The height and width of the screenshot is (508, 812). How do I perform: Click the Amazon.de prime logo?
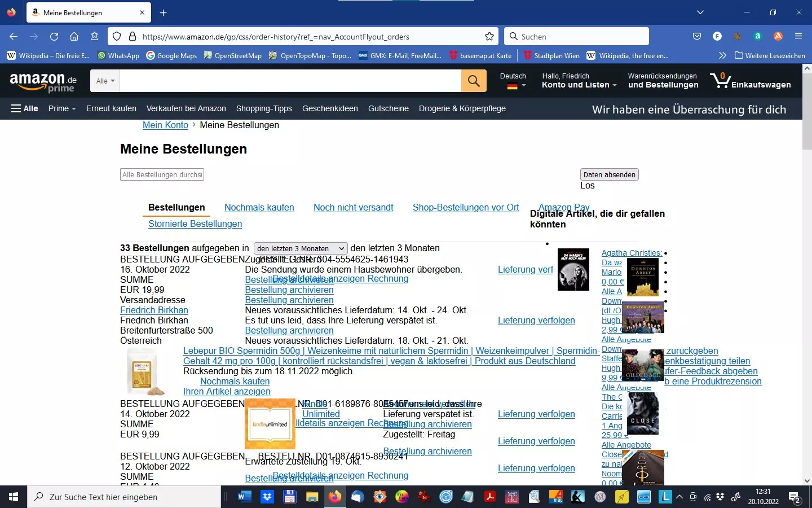click(43, 82)
